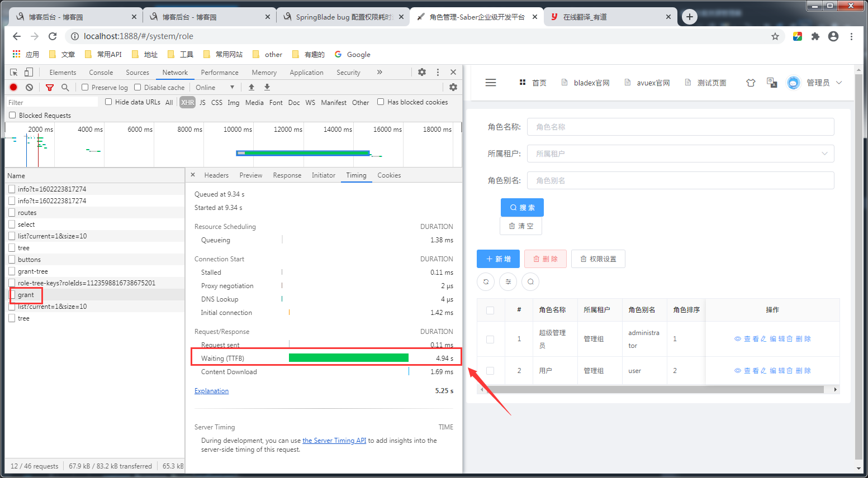Viewport: 868px width, 478px height.
Task: Open the 常用网站 bookmarks folder
Action: tap(222, 54)
